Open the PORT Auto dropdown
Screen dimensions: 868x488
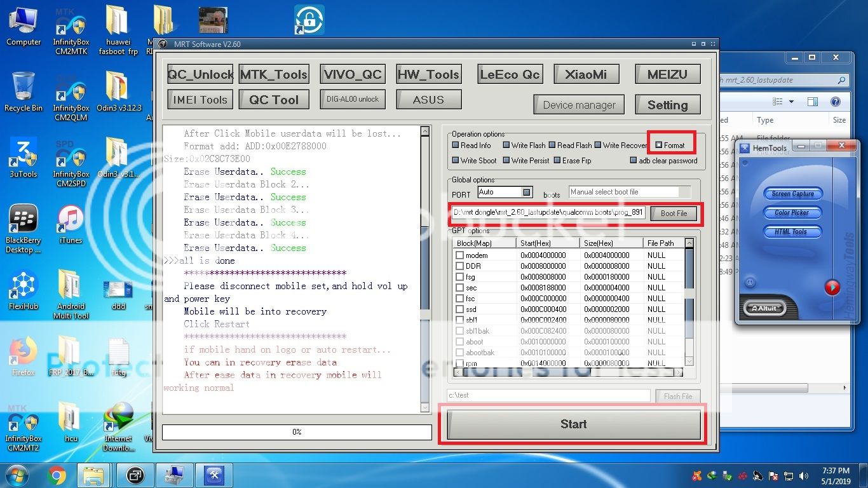tap(527, 192)
